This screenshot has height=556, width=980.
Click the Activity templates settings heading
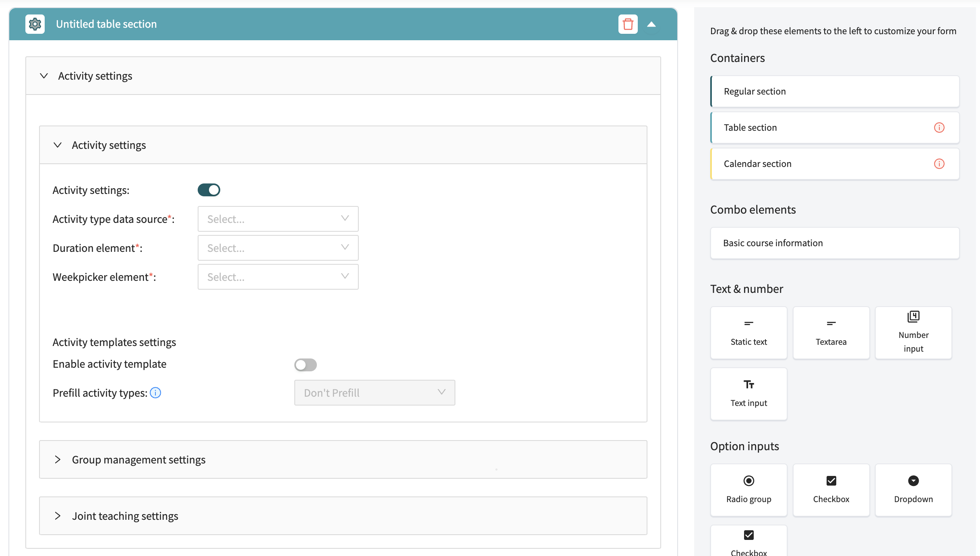114,342
